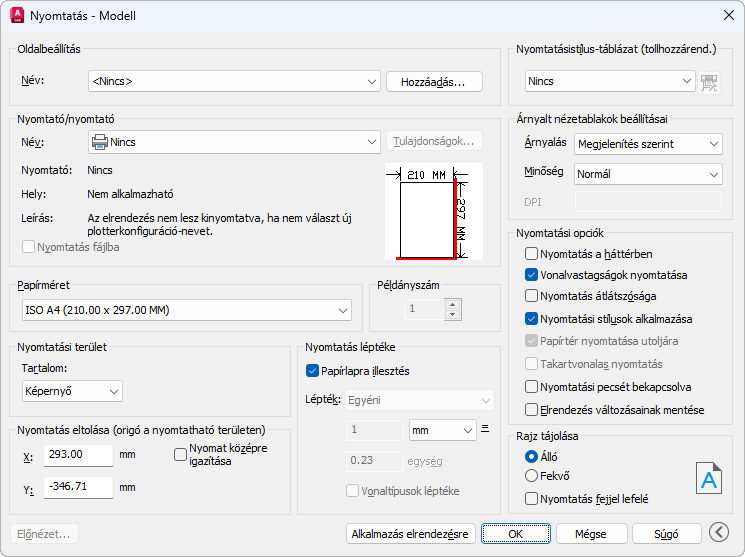This screenshot has width=745, height=557.
Task: Click the Mégse cancel button
Action: [591, 534]
